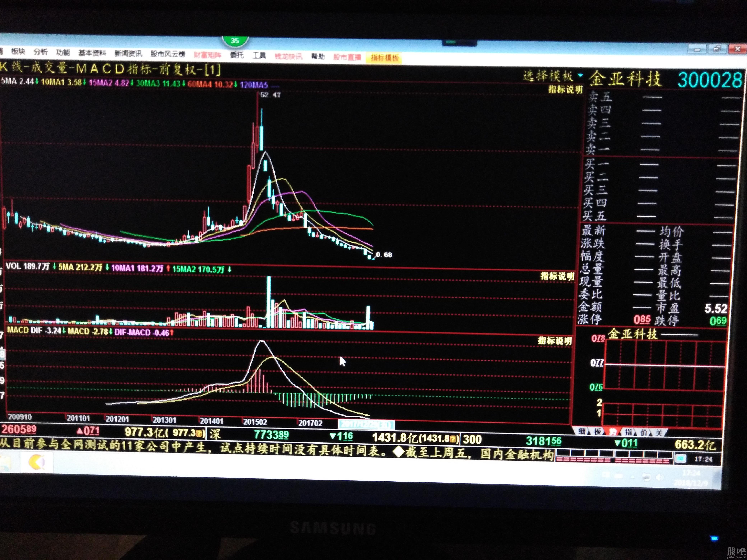The height and width of the screenshot is (560, 747).
Task: Click 指标说明 on the MACD panel
Action: click(555, 341)
